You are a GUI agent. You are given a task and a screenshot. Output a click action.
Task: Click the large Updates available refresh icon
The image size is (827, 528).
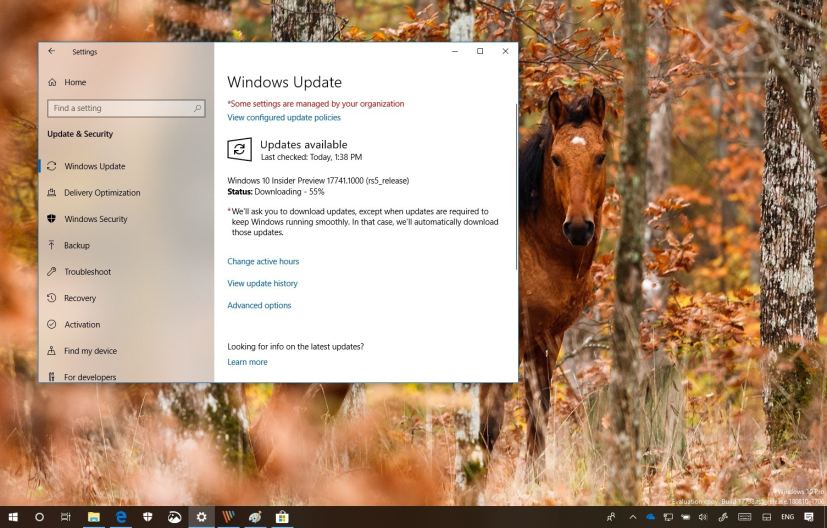(239, 149)
